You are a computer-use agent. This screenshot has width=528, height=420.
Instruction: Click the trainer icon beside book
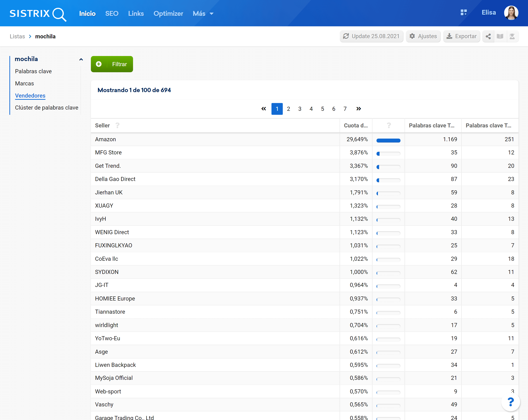[512, 37]
